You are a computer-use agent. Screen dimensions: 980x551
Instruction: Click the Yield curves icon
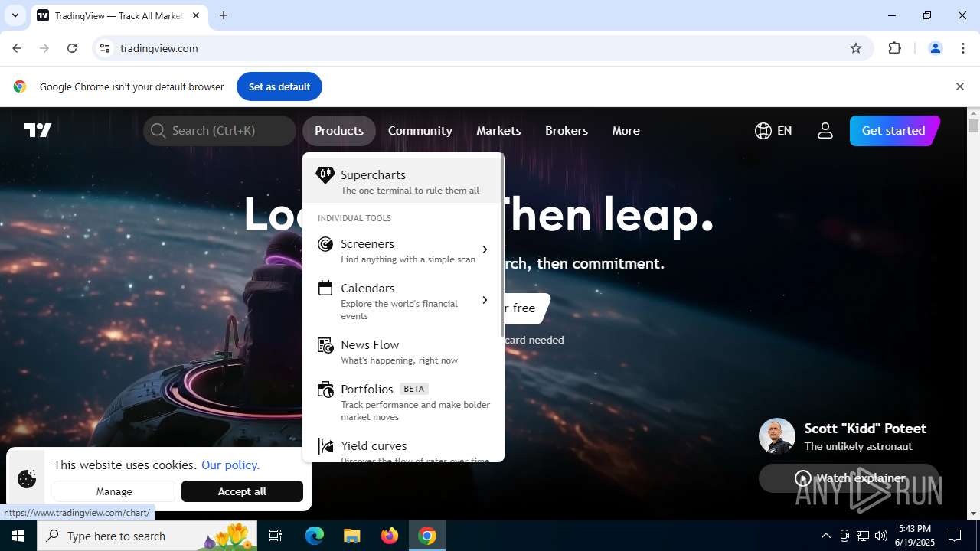tap(325, 446)
